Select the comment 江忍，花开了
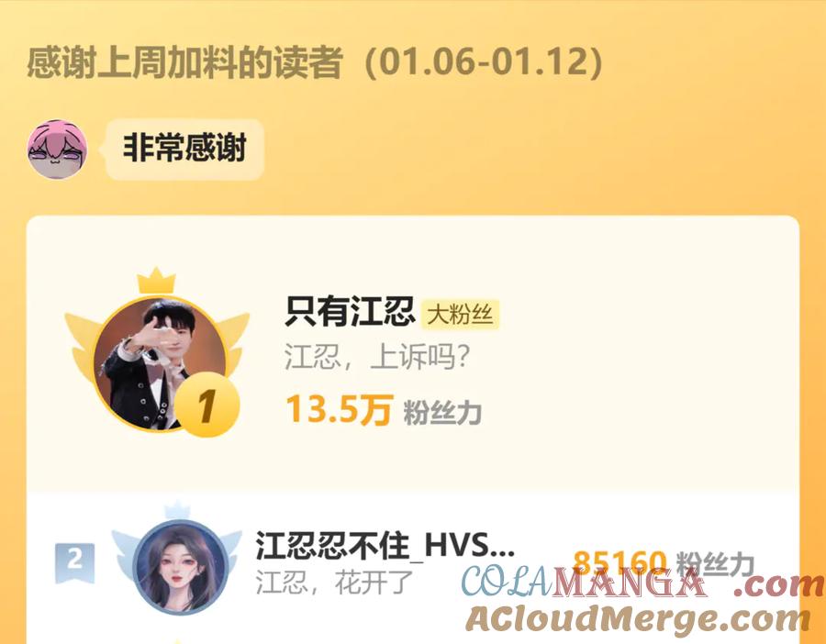This screenshot has width=826, height=644. [334, 582]
